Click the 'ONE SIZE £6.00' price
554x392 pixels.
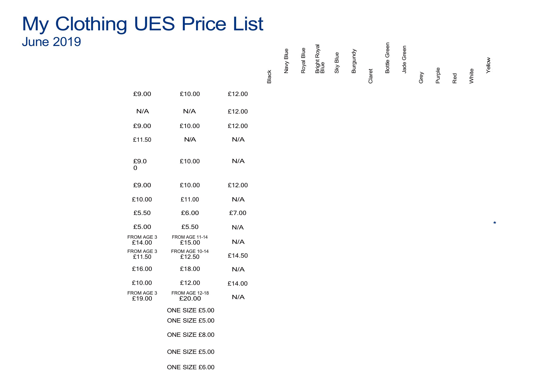point(191,367)
